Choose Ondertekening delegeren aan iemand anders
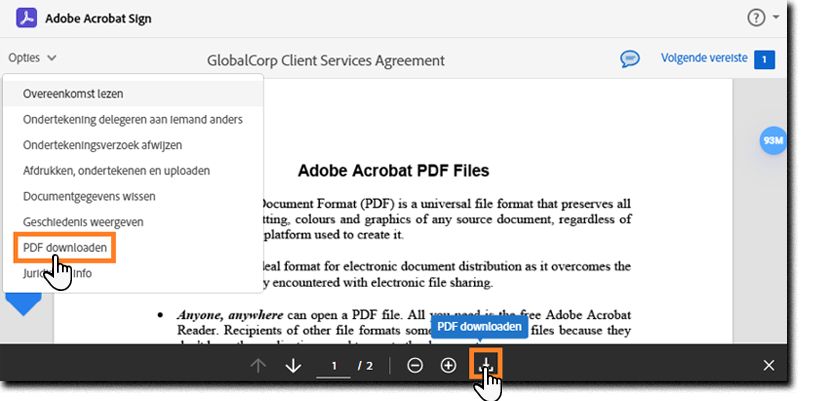829x401 pixels. coord(133,120)
